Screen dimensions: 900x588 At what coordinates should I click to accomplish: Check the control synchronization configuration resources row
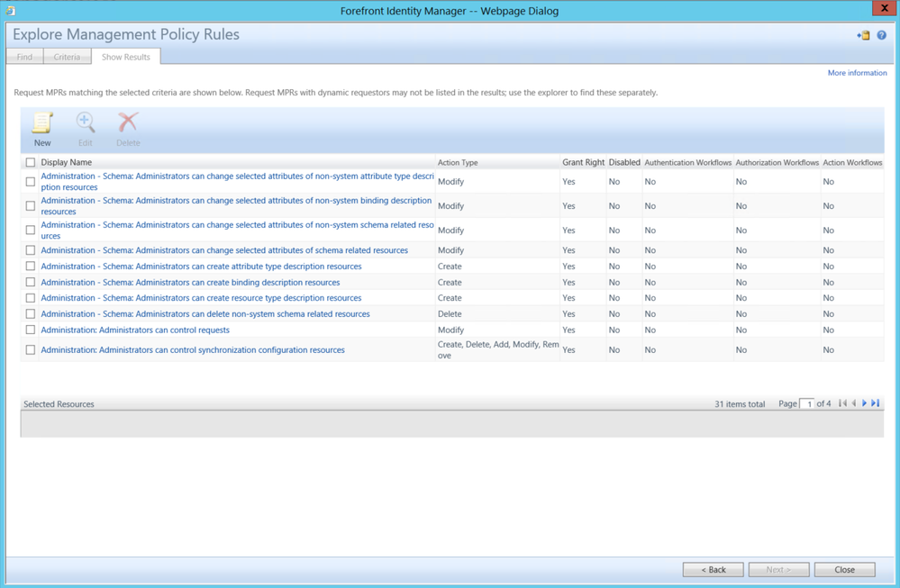point(31,350)
